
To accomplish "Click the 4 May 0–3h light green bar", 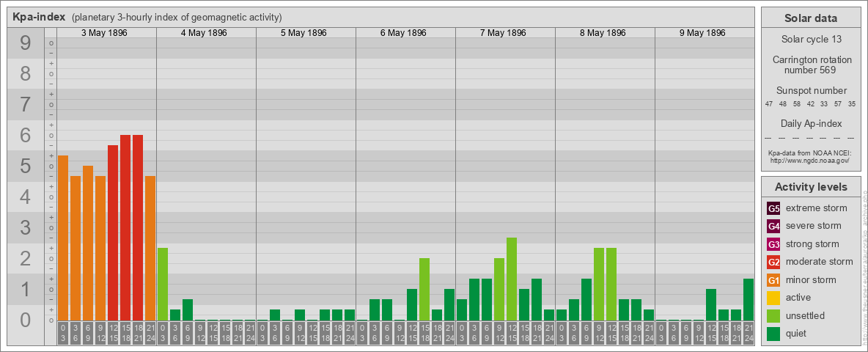I will click(x=163, y=285).
